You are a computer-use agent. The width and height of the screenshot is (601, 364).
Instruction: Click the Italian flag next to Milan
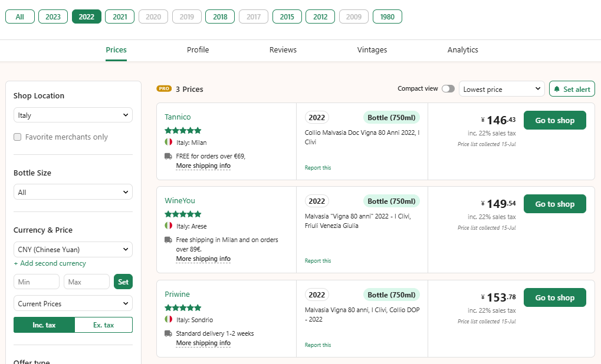point(168,142)
